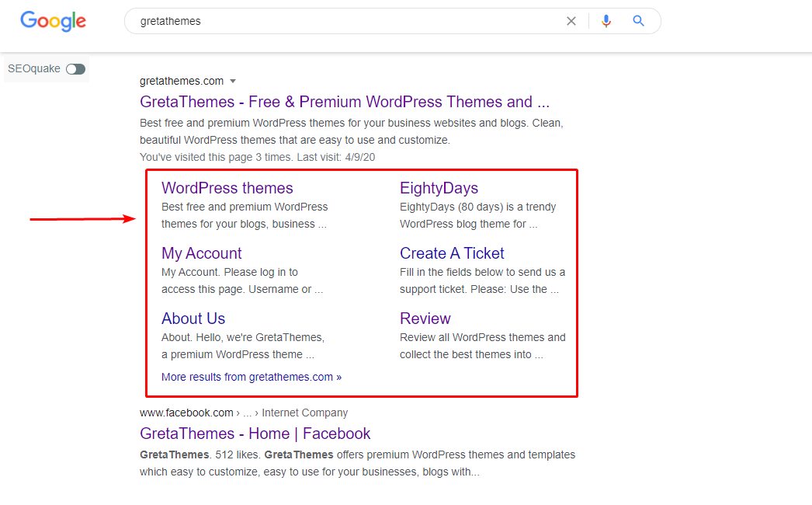Open GretaThemes - Home | Facebook result
Screen dimensions: 812x505
(255, 434)
